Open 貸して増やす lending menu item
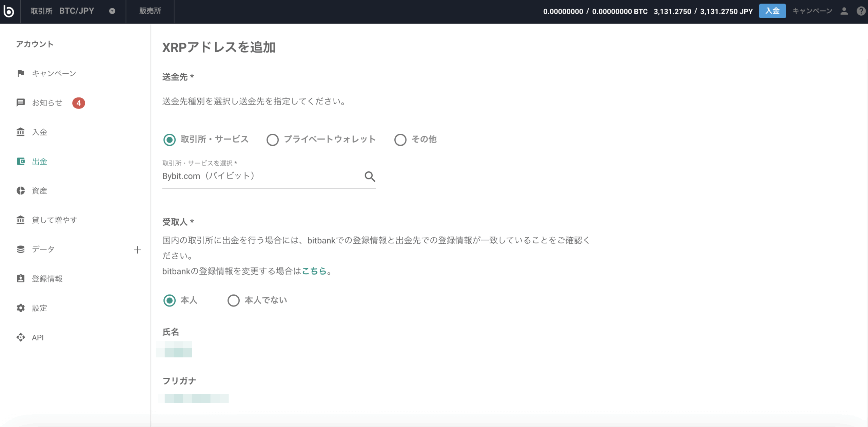 point(55,220)
